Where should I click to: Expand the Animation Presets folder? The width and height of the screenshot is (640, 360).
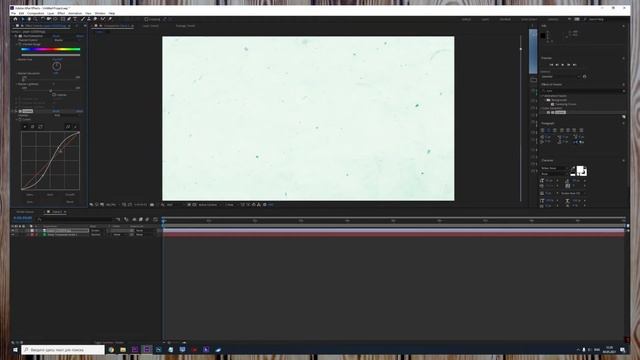[543, 96]
